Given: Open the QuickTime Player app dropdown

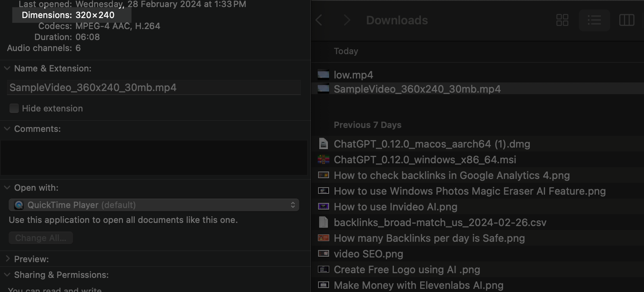Looking at the screenshot, I should click(x=154, y=205).
